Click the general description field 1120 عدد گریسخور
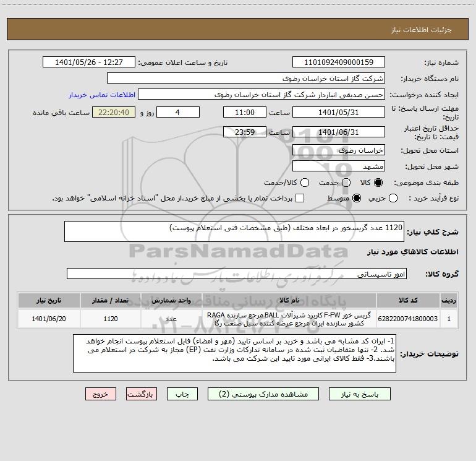476x461 pixels. [234, 231]
